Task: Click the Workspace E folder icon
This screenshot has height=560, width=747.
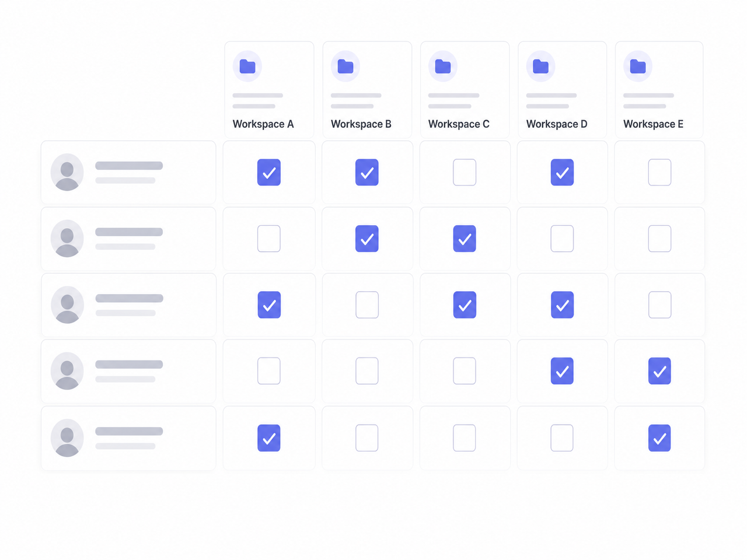Action: [x=638, y=66]
